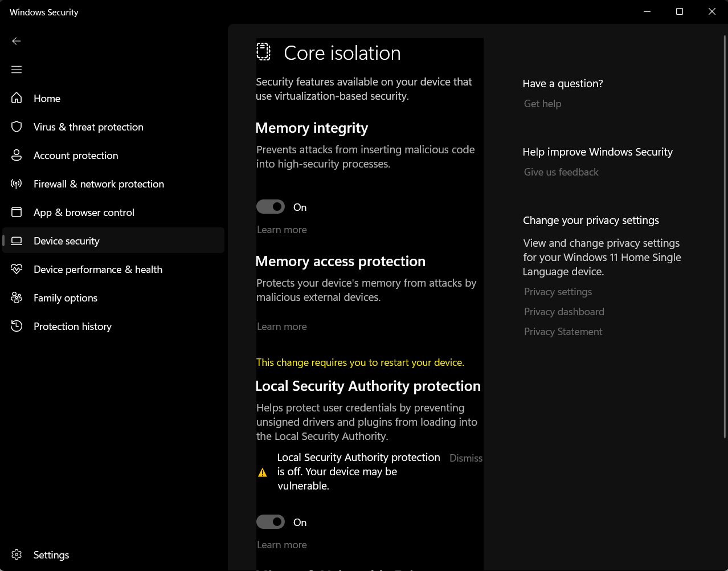This screenshot has height=571, width=728.
Task: Click the Core isolation page title
Action: pyautogui.click(x=342, y=53)
